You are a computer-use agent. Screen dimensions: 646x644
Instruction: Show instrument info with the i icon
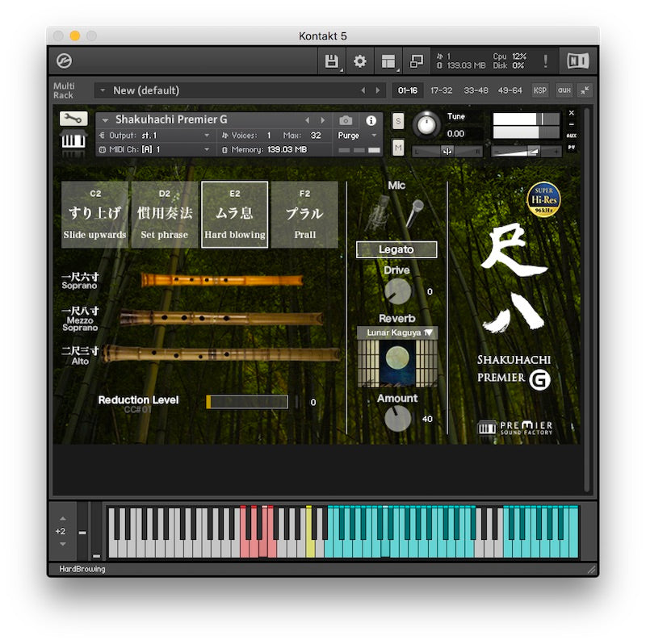pyautogui.click(x=371, y=120)
